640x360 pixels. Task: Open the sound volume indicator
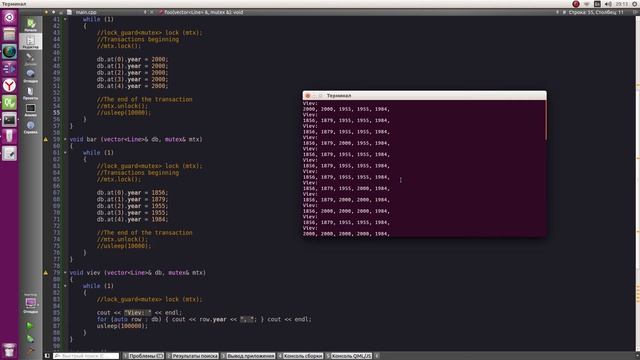[x=608, y=4]
